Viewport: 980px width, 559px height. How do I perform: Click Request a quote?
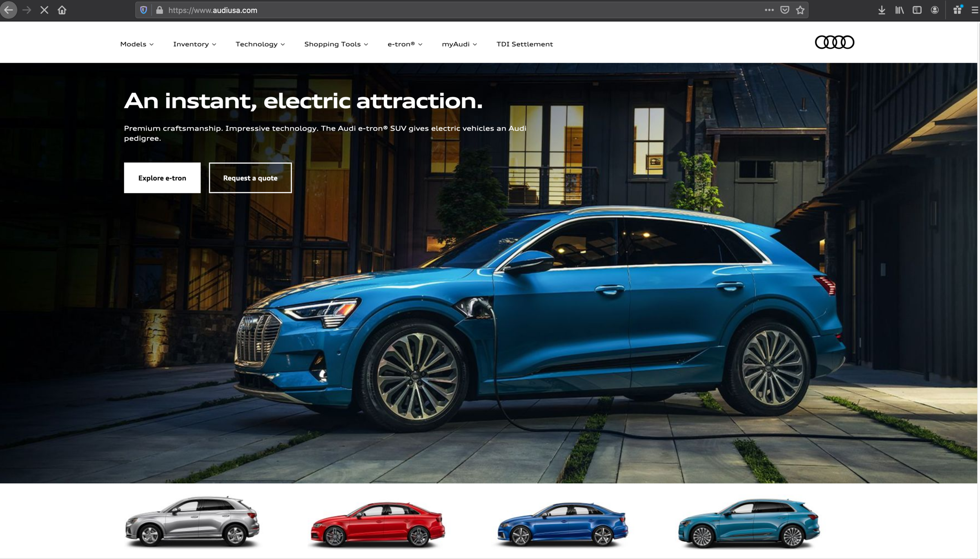[250, 178]
